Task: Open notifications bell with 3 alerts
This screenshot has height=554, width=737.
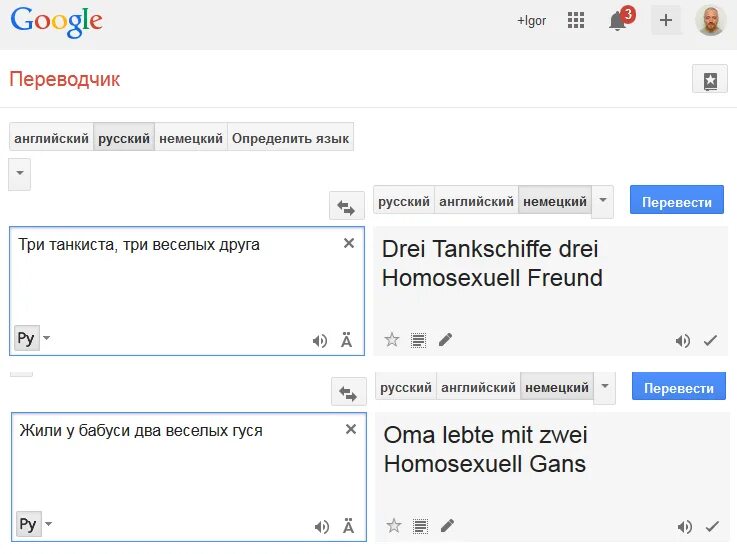Action: click(618, 21)
